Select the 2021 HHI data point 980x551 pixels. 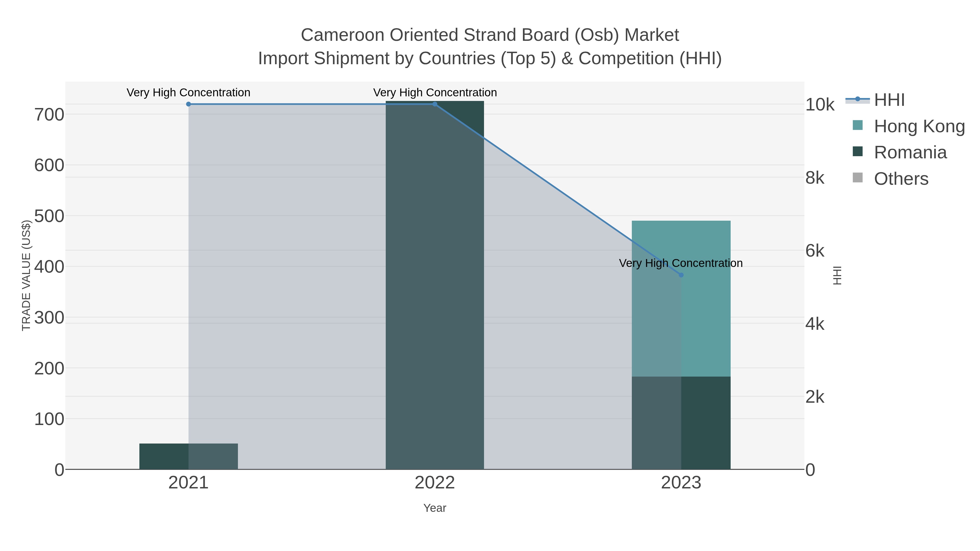point(188,104)
